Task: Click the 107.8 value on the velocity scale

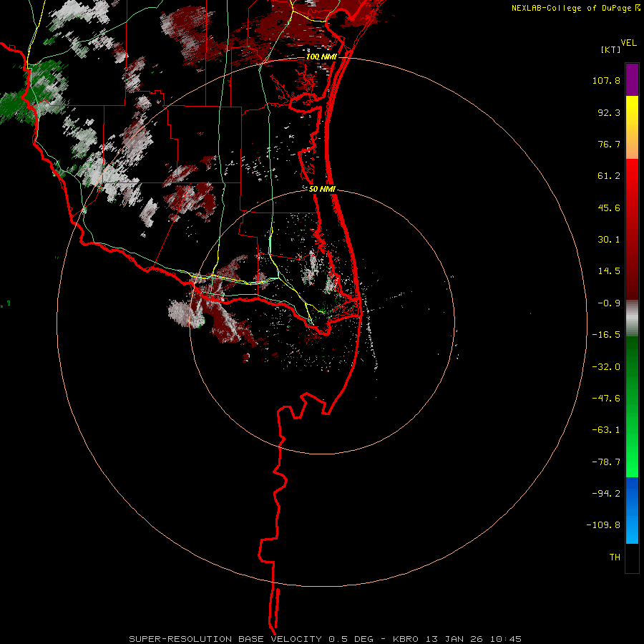Action: pyautogui.click(x=606, y=80)
